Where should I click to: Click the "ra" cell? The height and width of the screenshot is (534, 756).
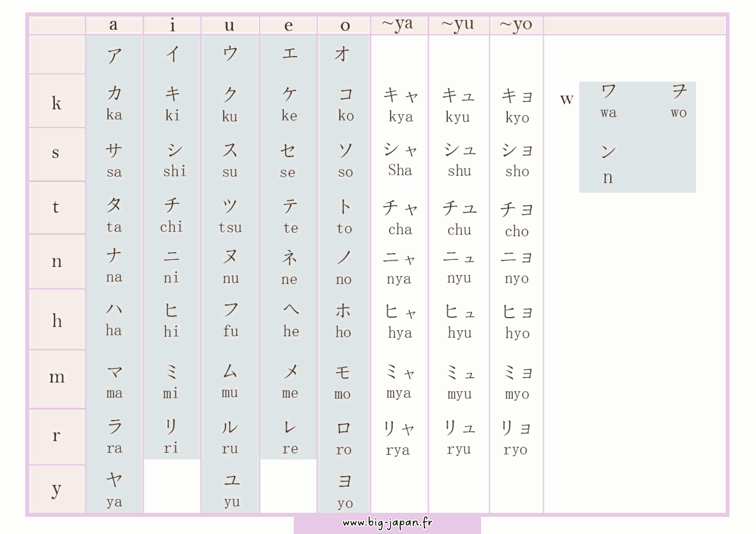pyautogui.click(x=115, y=437)
